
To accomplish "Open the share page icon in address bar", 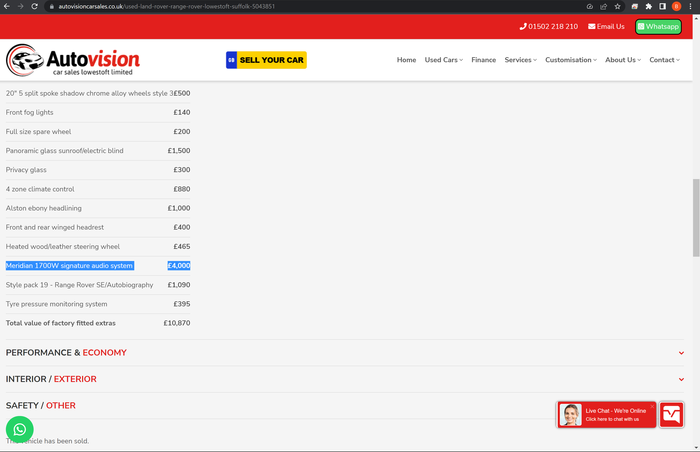I will [604, 6].
